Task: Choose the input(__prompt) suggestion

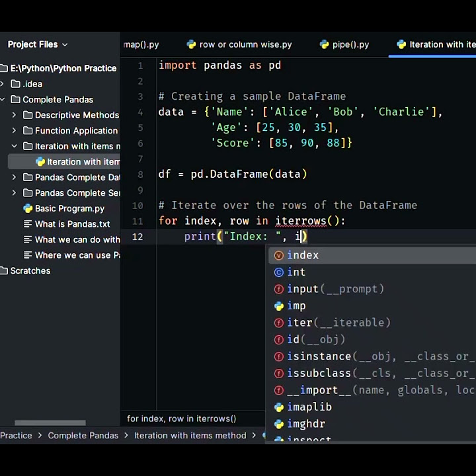Action: pos(372,289)
